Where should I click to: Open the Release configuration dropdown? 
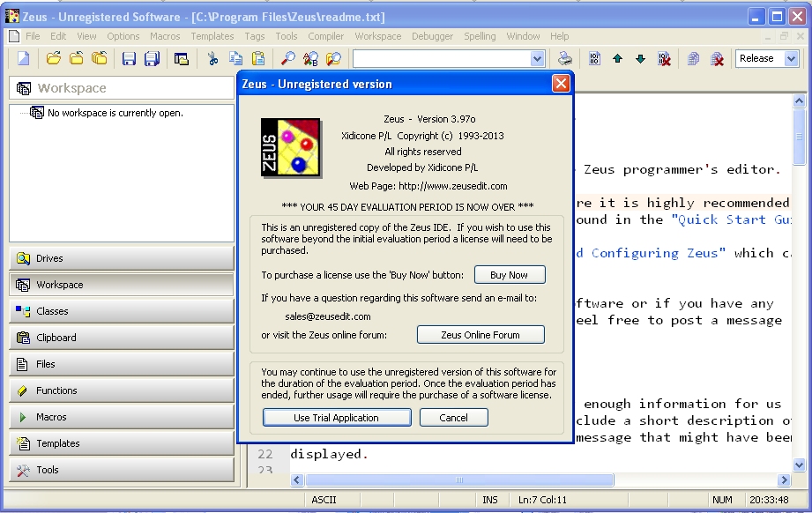[x=791, y=58]
